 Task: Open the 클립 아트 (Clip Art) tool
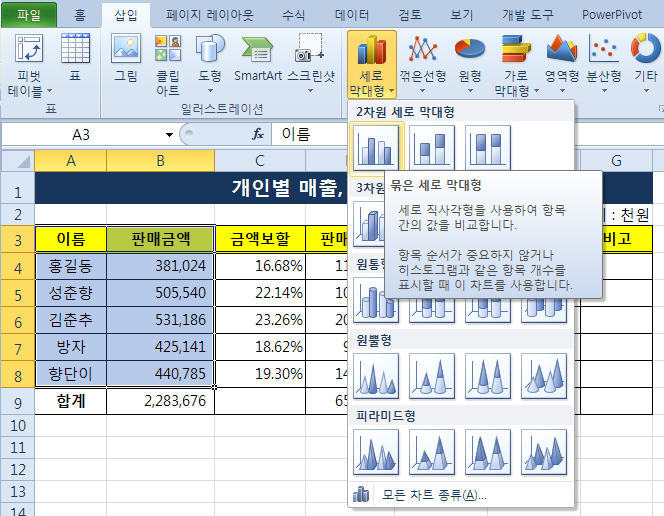[168, 50]
